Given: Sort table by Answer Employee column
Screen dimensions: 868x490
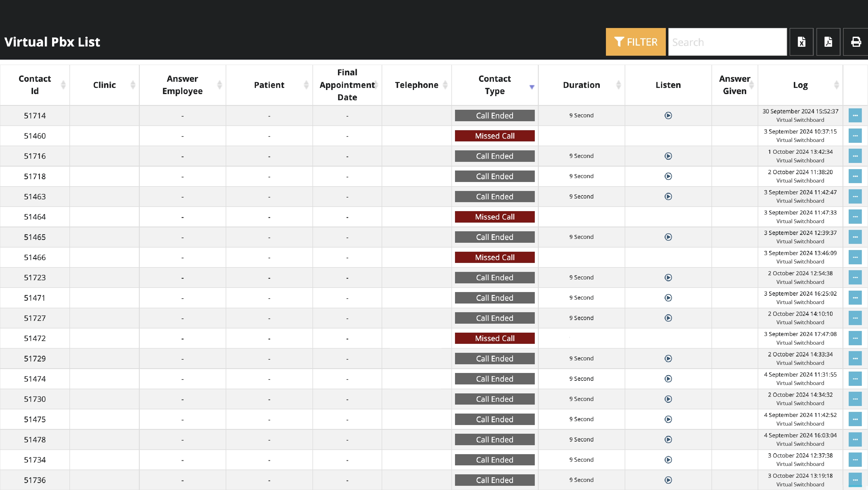Looking at the screenshot, I should tap(182, 85).
